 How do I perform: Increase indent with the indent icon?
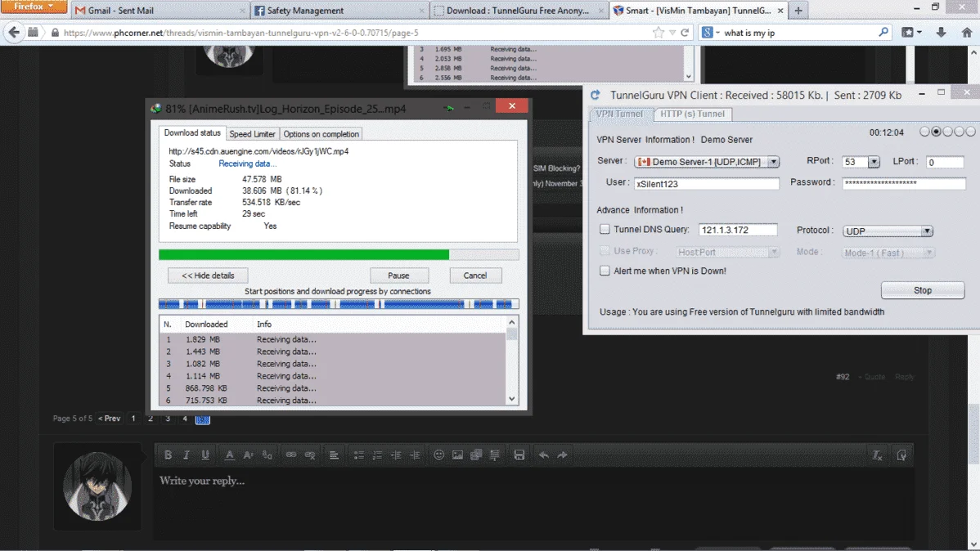(x=415, y=455)
